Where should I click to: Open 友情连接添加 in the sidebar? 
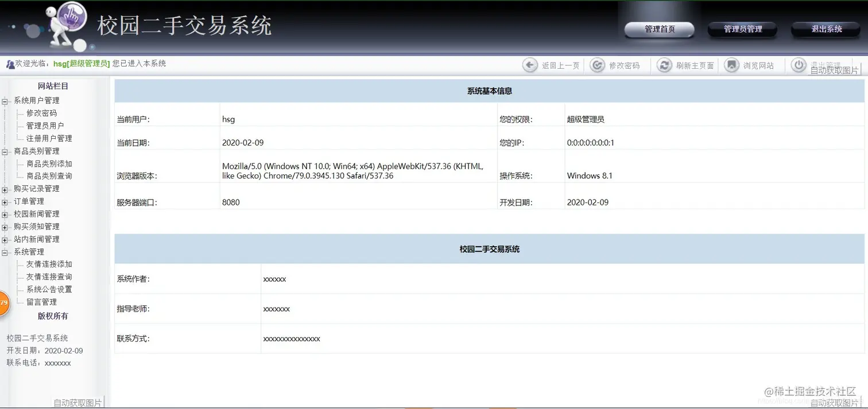[49, 264]
